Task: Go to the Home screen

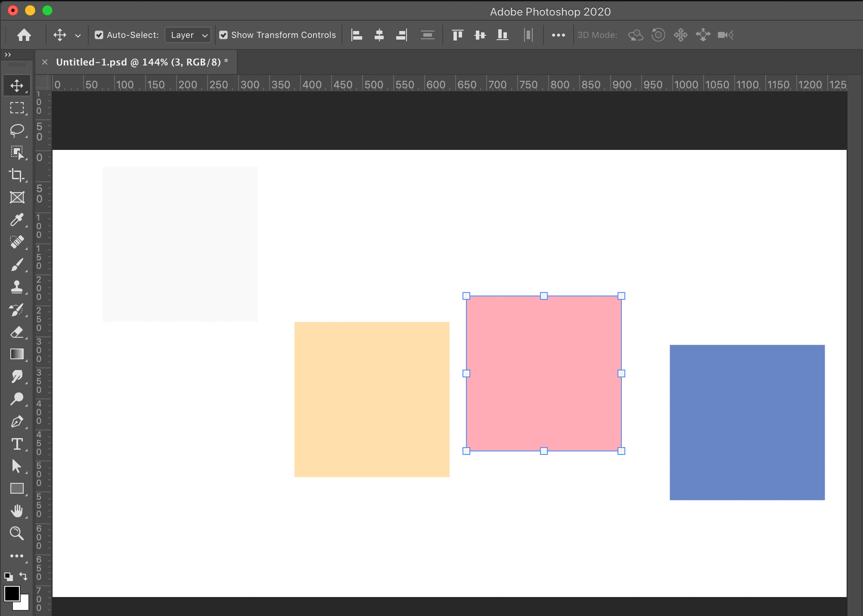Action: click(24, 35)
